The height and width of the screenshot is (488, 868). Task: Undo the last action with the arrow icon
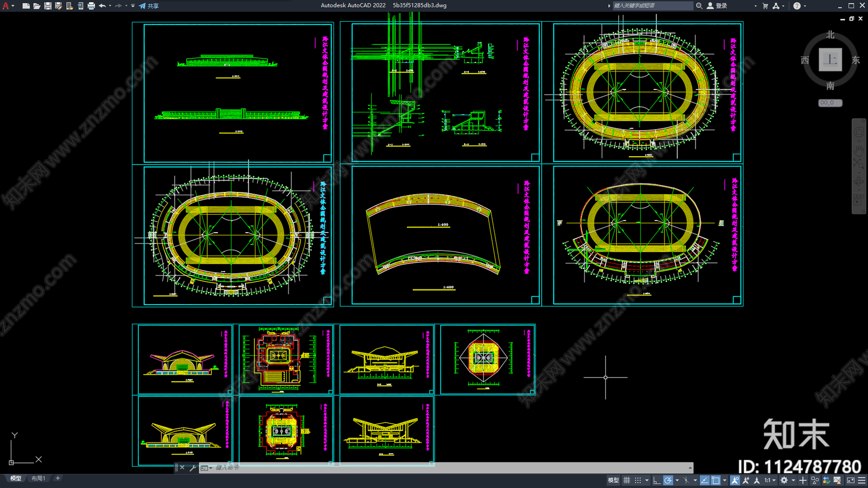click(102, 6)
